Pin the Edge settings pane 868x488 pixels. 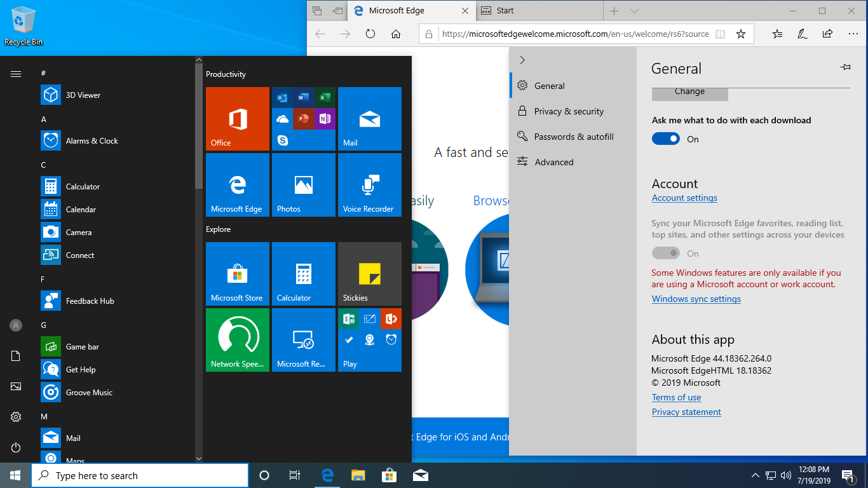pyautogui.click(x=845, y=67)
